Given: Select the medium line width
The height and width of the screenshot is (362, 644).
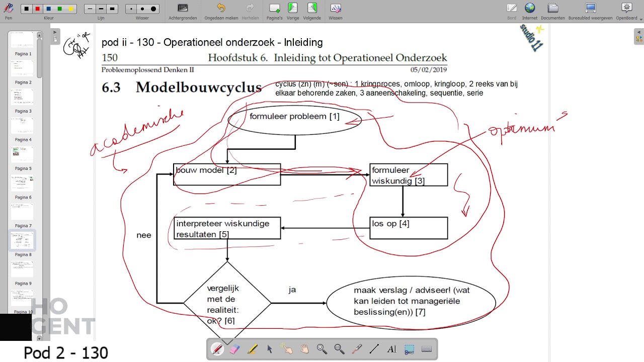Looking at the screenshot, I should click(x=101, y=9).
